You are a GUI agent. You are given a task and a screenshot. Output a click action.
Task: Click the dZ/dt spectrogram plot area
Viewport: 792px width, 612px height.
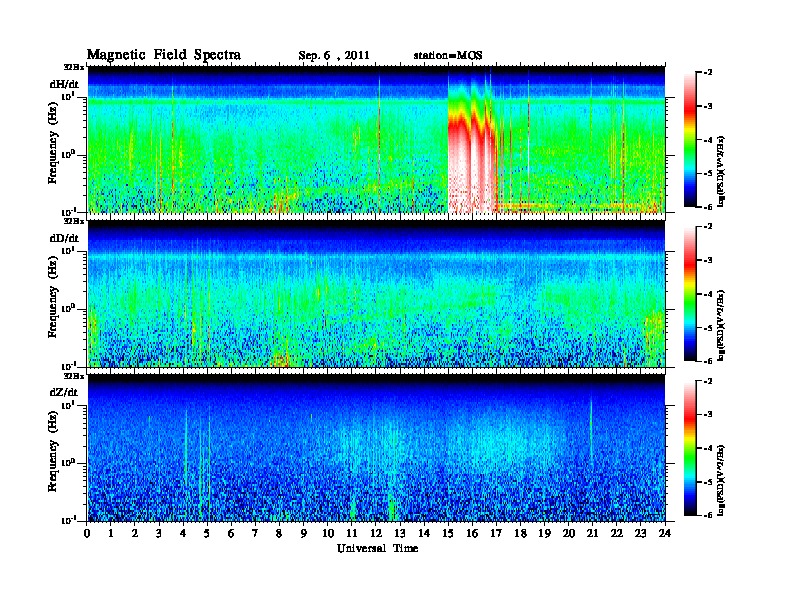coord(377,447)
